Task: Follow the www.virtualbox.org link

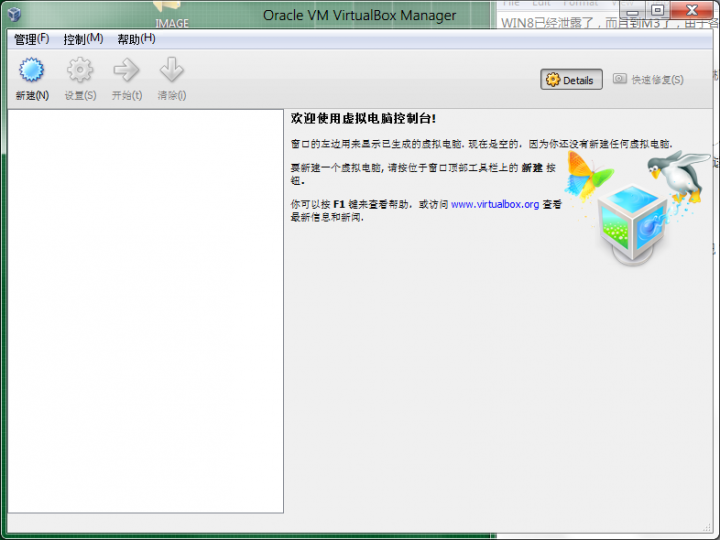Action: pos(495,204)
